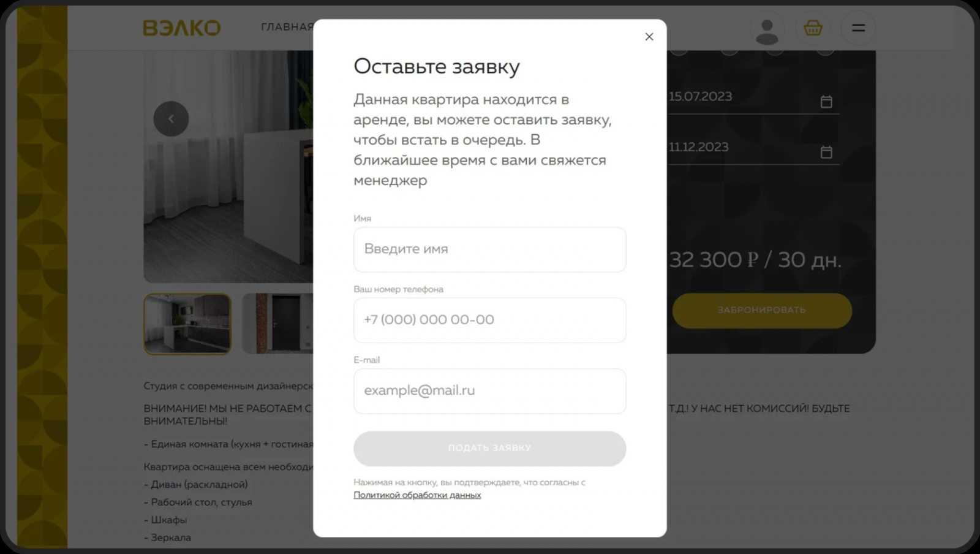Select the kitchen thumbnail with yellow border

187,324
